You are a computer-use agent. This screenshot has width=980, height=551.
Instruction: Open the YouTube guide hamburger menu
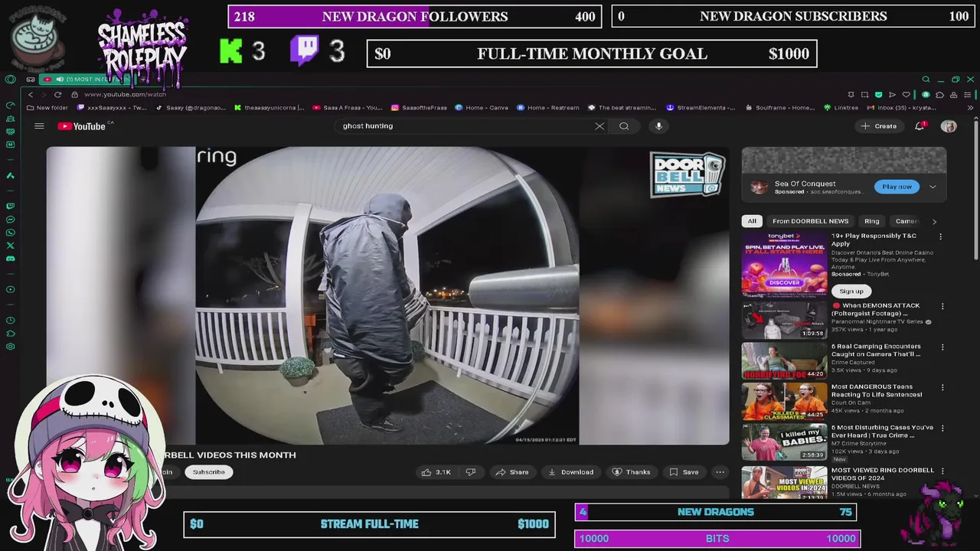coord(39,126)
